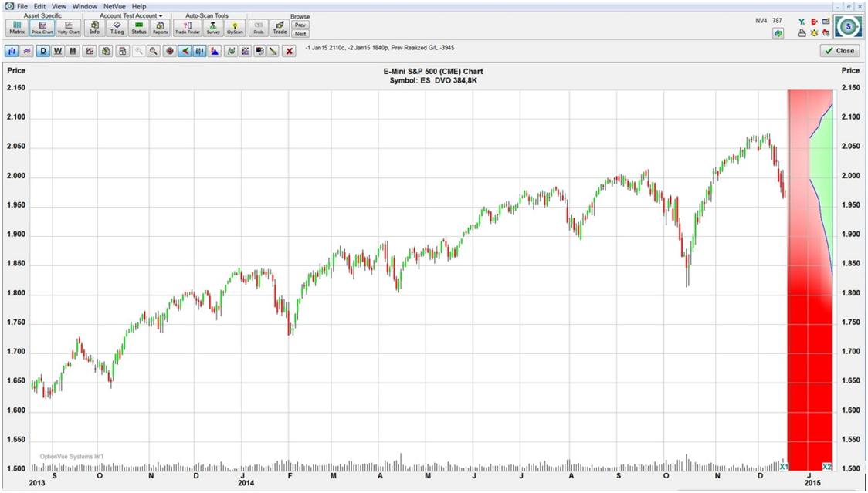This screenshot has width=868, height=493.
Task: Open the Window menu
Action: point(85,6)
